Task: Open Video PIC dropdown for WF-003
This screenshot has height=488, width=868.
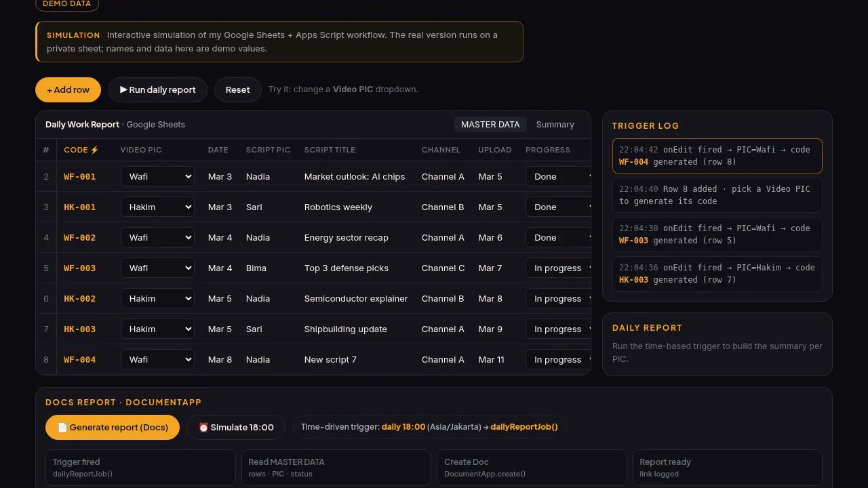Action: point(157,268)
